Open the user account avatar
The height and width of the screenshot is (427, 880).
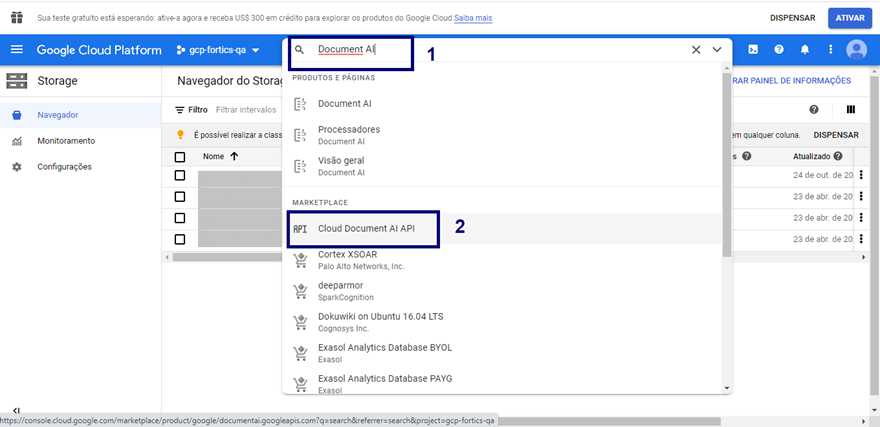856,49
